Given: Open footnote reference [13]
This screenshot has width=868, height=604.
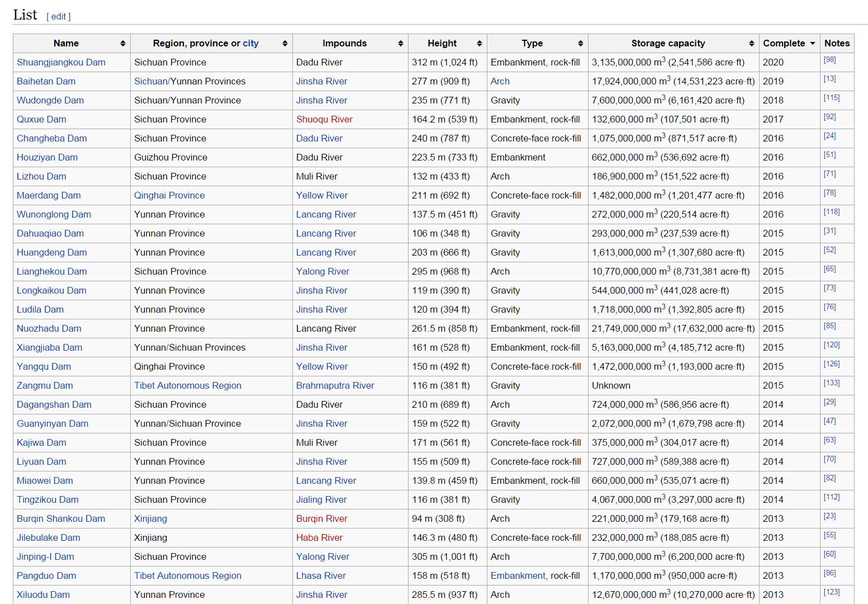Looking at the screenshot, I should pyautogui.click(x=829, y=79).
